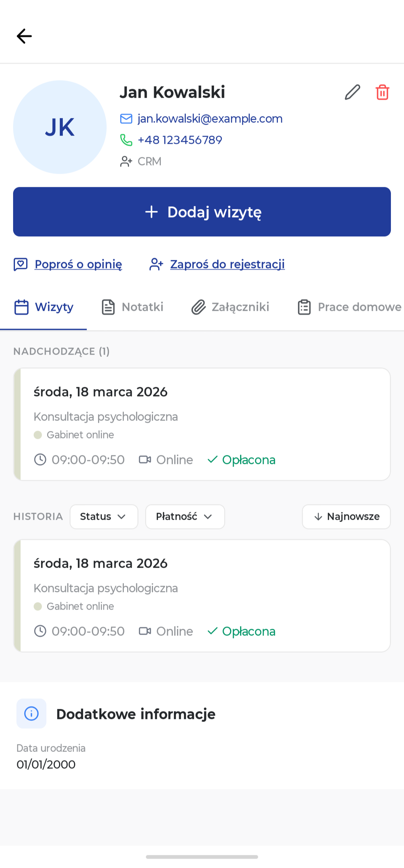The width and height of the screenshot is (404, 868).
Task: Tap the JK avatar circle
Action: [60, 127]
